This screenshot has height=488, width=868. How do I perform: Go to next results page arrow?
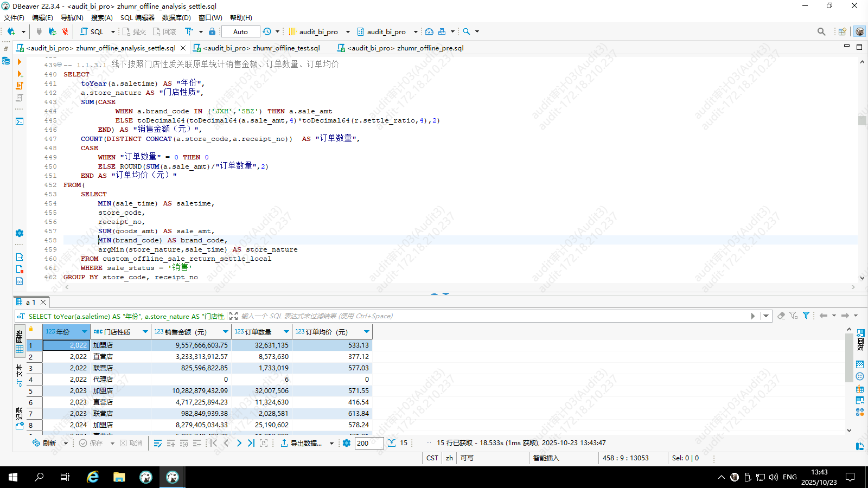point(239,443)
